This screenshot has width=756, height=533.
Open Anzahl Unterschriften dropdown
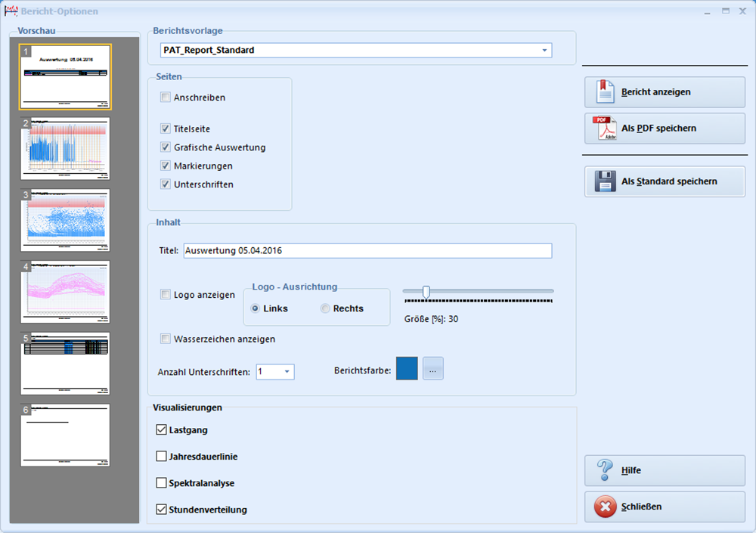(287, 371)
